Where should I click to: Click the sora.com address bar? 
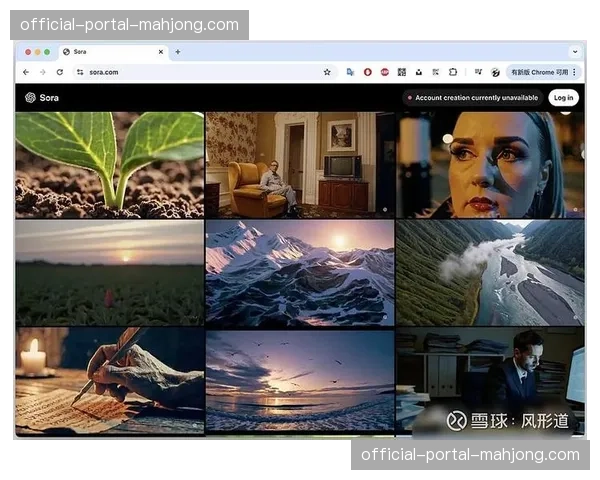tap(200, 72)
